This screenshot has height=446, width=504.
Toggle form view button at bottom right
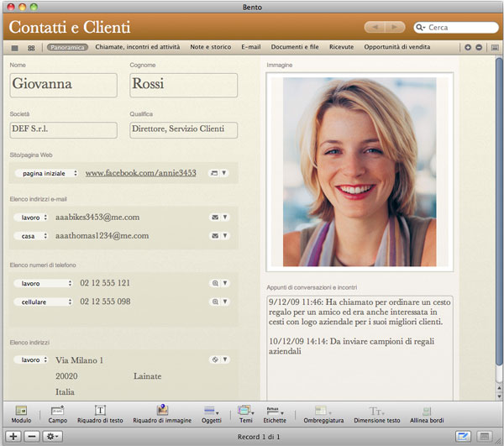pos(463,437)
